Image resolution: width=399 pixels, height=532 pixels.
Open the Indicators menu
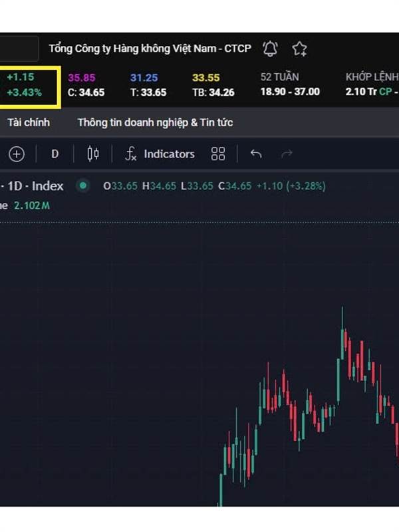pos(160,154)
